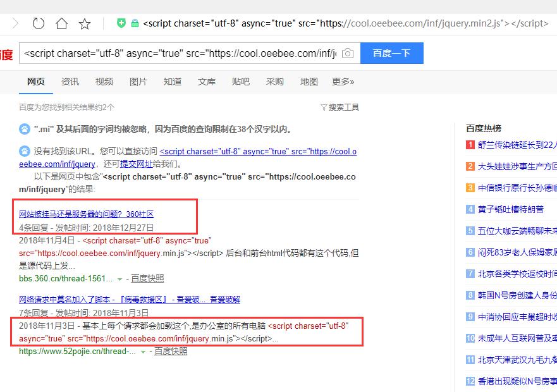Open hot item 10 未成年人互联网普及率
Image resolution: width=557 pixels, height=392 pixels.
click(x=517, y=338)
